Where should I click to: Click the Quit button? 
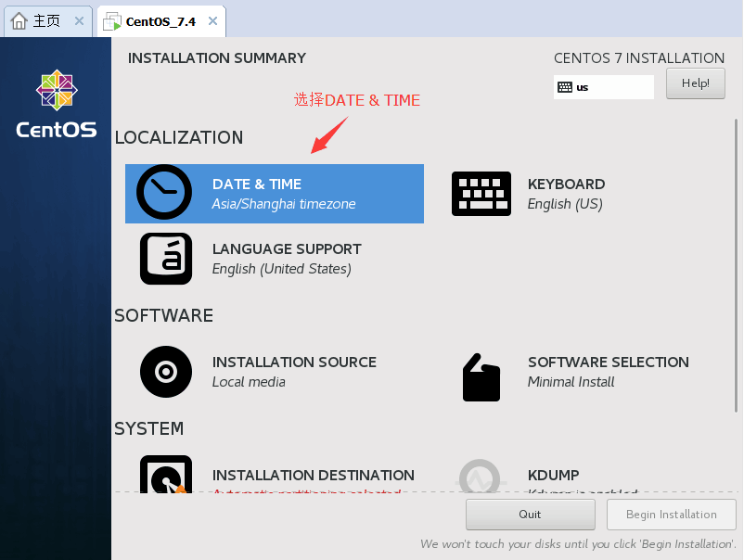point(530,515)
